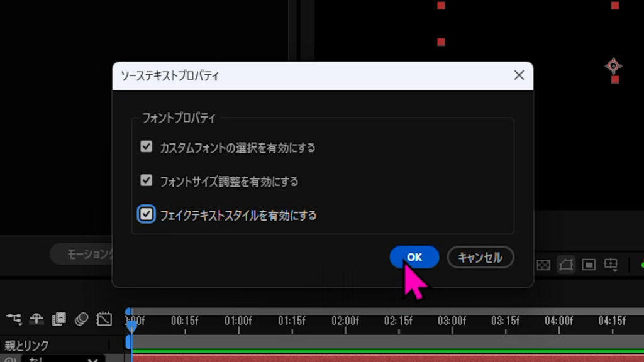Toggle the transparency grid icon
Image resolution: width=644 pixels, height=362 pixels.
coord(543,265)
